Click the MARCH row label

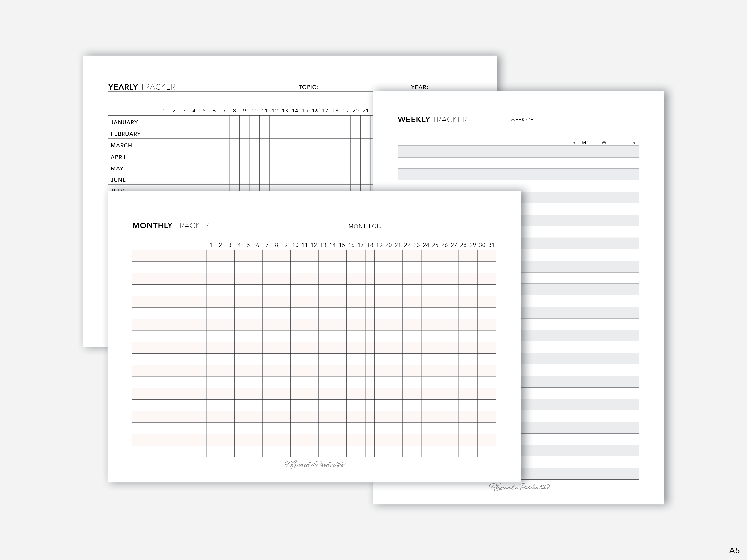point(121,146)
